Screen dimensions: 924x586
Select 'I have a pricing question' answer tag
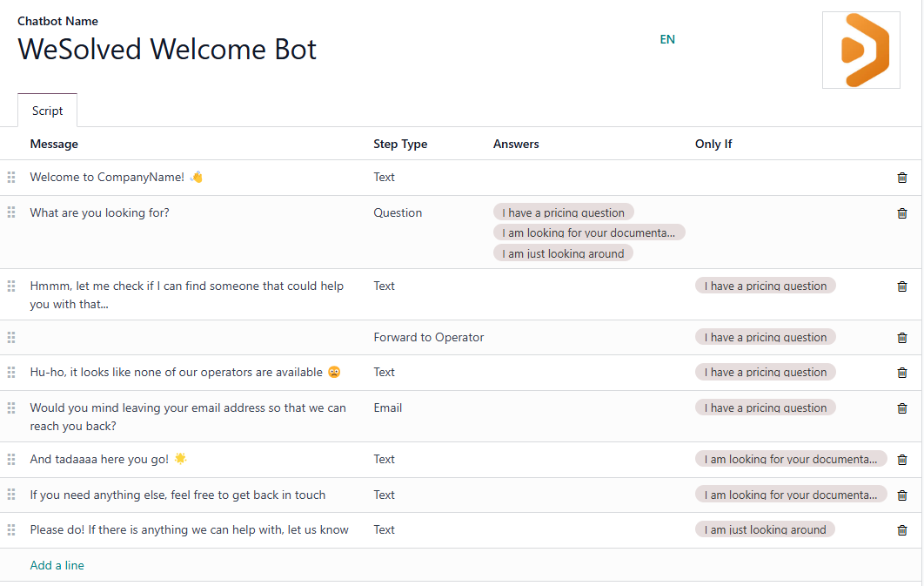pos(563,212)
